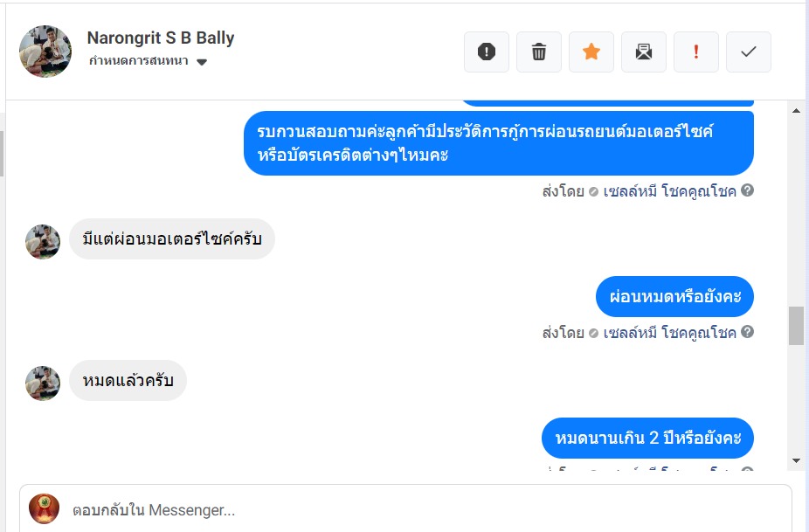The width and height of the screenshot is (809, 532).
Task: Mark conversation unread with the envelope icon
Action: (644, 52)
